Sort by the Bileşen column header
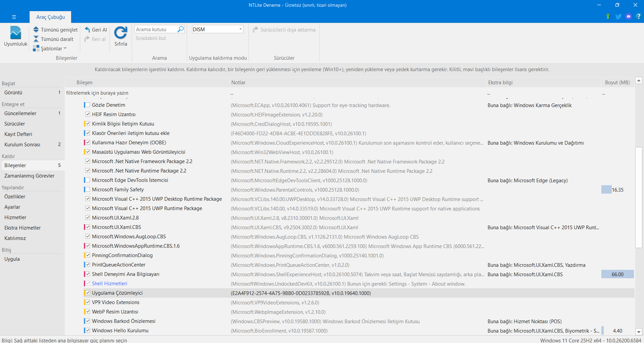This screenshot has width=644, height=343. 147,83
